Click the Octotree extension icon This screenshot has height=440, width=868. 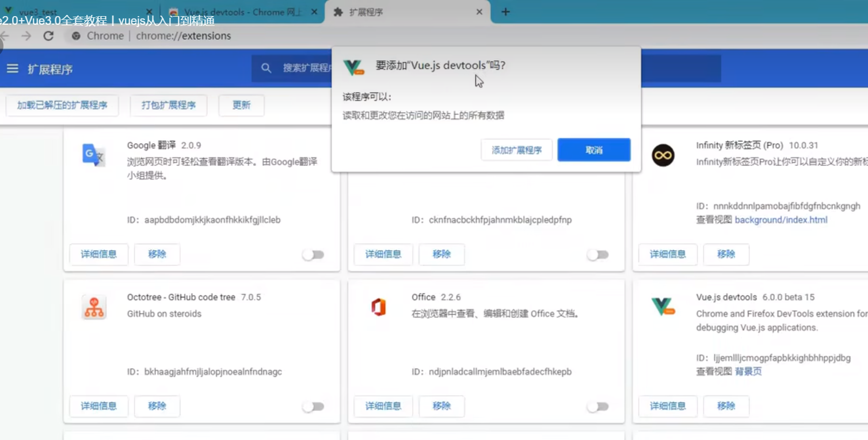click(94, 307)
